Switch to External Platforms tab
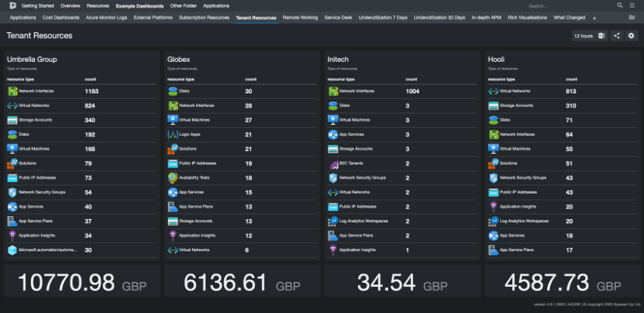 (153, 18)
